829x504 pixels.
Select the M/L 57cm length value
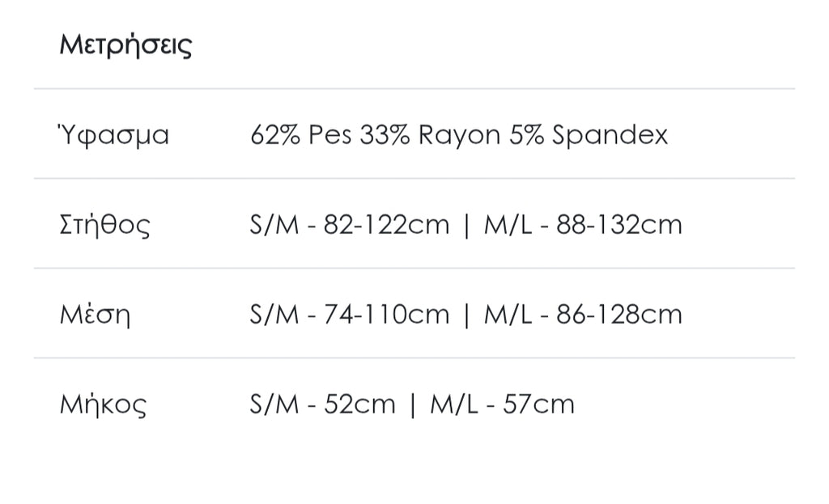point(502,404)
